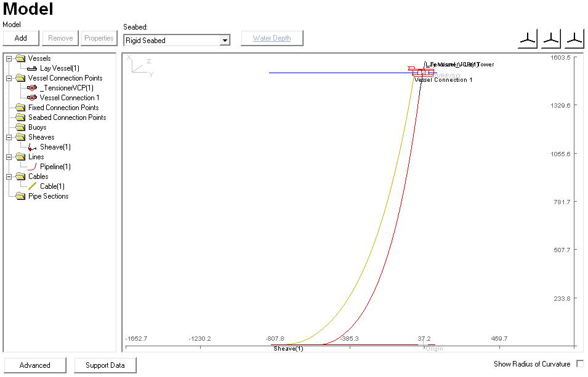Select Pipeline(1) under Lines
588x377 pixels.
55,167
